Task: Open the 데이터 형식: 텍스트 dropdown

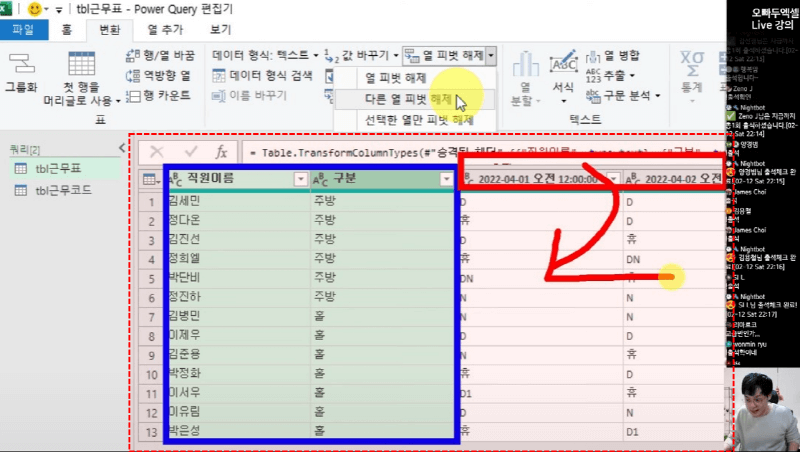Action: coord(265,55)
